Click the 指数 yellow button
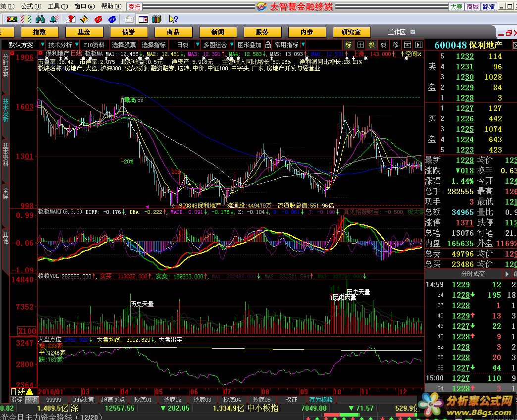This screenshot has width=517, height=420. [x=40, y=32]
